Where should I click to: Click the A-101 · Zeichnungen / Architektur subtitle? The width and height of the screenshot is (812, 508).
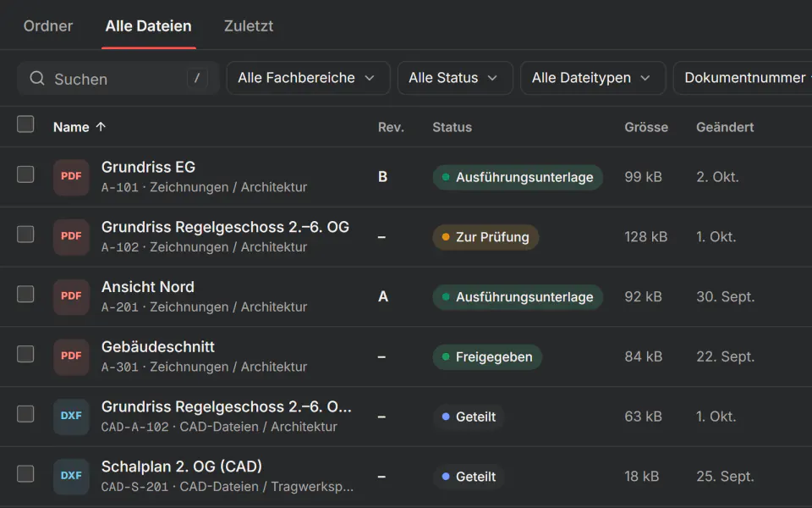click(204, 187)
